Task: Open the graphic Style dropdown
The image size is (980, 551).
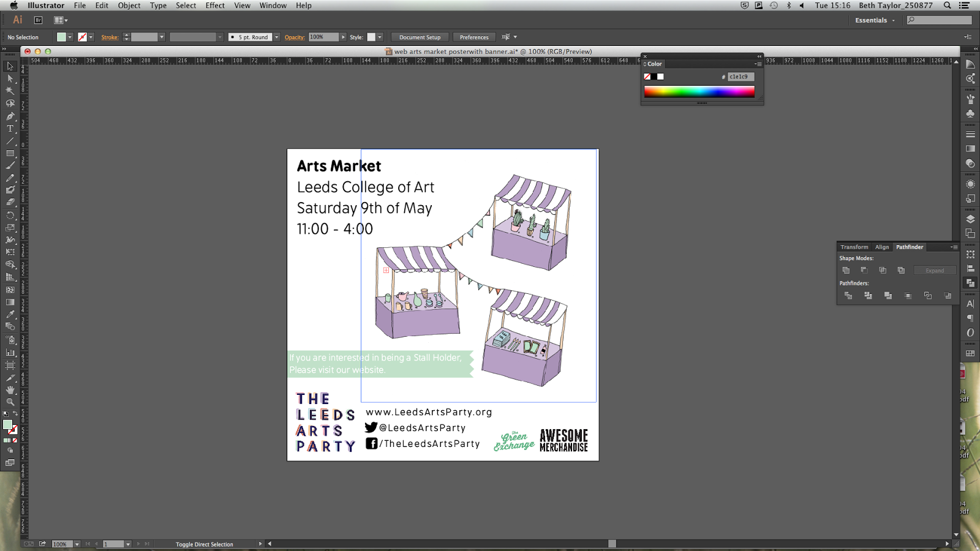Action: [380, 37]
